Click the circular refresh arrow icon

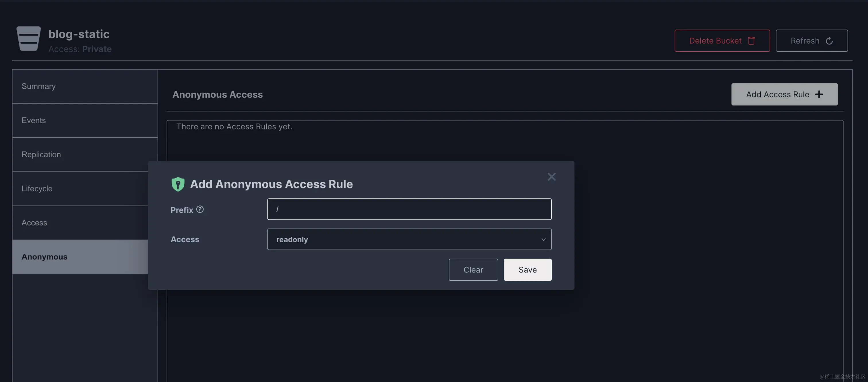pyautogui.click(x=829, y=41)
